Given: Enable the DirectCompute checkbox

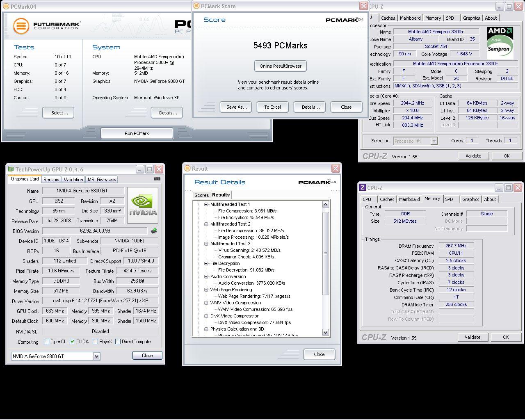Looking at the screenshot, I should click(x=118, y=341).
